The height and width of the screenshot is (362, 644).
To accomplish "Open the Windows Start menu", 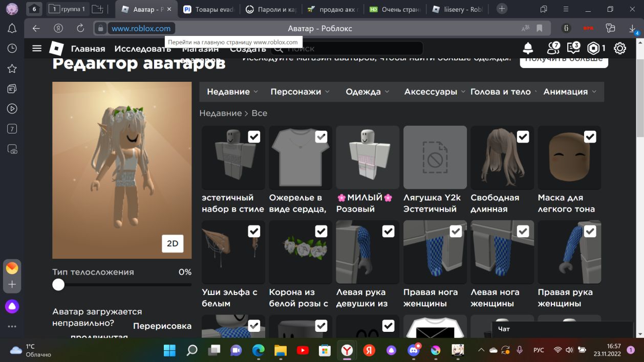I will pos(169,350).
